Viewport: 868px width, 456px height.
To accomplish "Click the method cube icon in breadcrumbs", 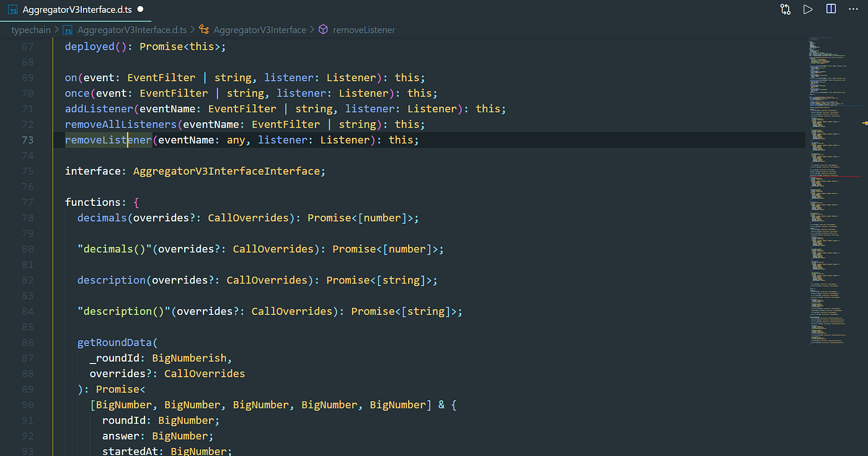I will point(323,30).
